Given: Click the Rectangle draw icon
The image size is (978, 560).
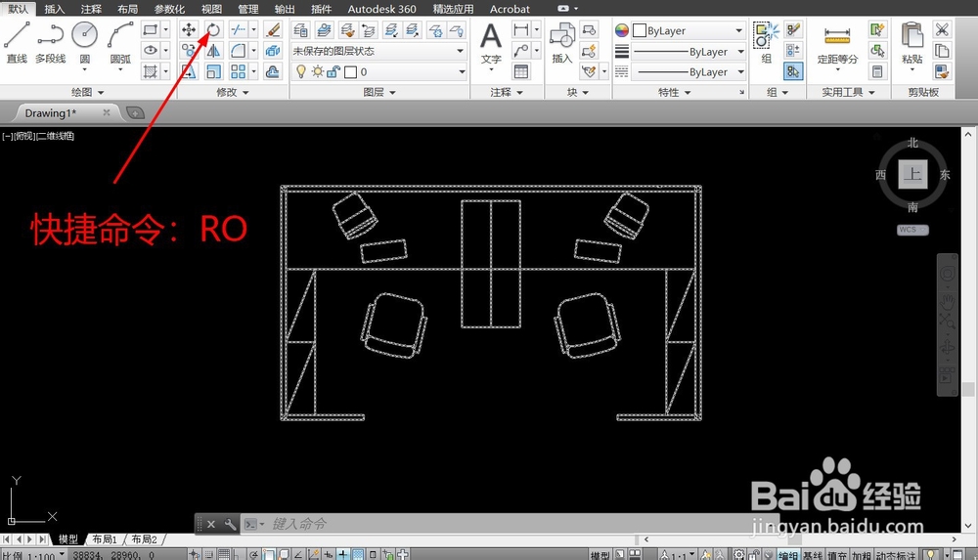Looking at the screenshot, I should click(150, 29).
